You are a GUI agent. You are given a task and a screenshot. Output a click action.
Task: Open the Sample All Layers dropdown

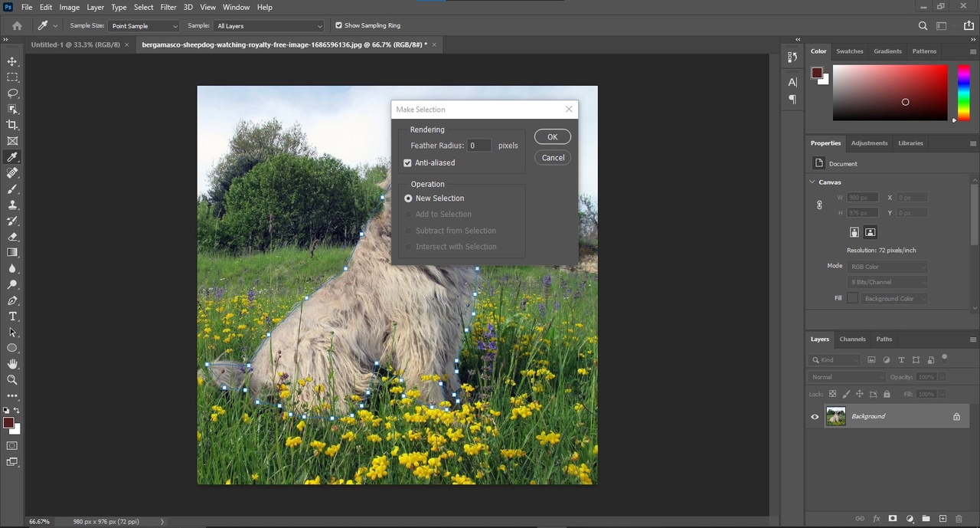pyautogui.click(x=269, y=26)
